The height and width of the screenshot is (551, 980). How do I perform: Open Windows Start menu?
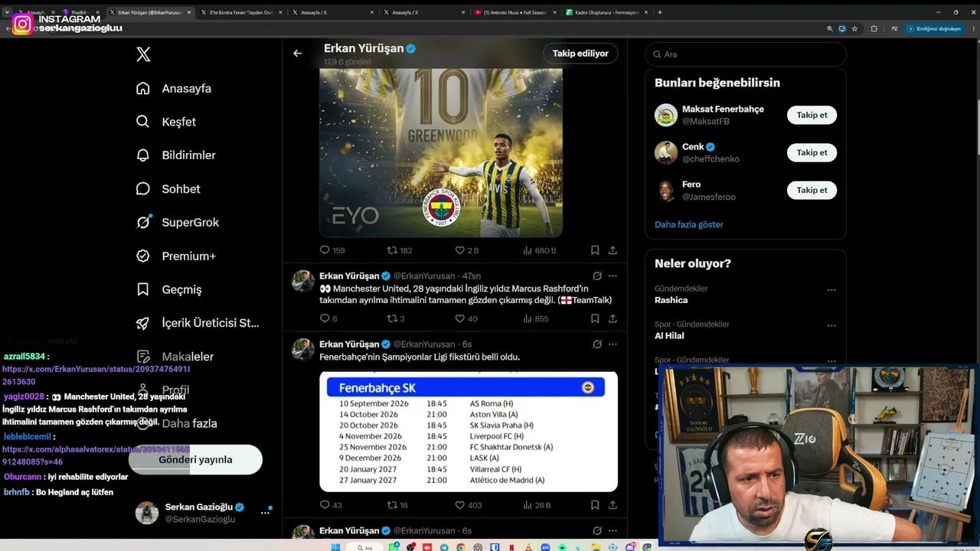click(335, 547)
